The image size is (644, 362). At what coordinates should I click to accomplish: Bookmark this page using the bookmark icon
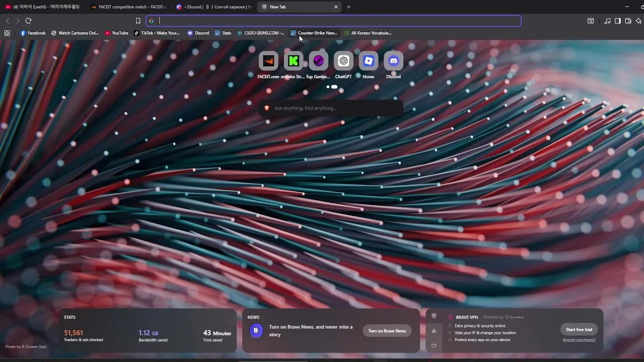pos(138,21)
